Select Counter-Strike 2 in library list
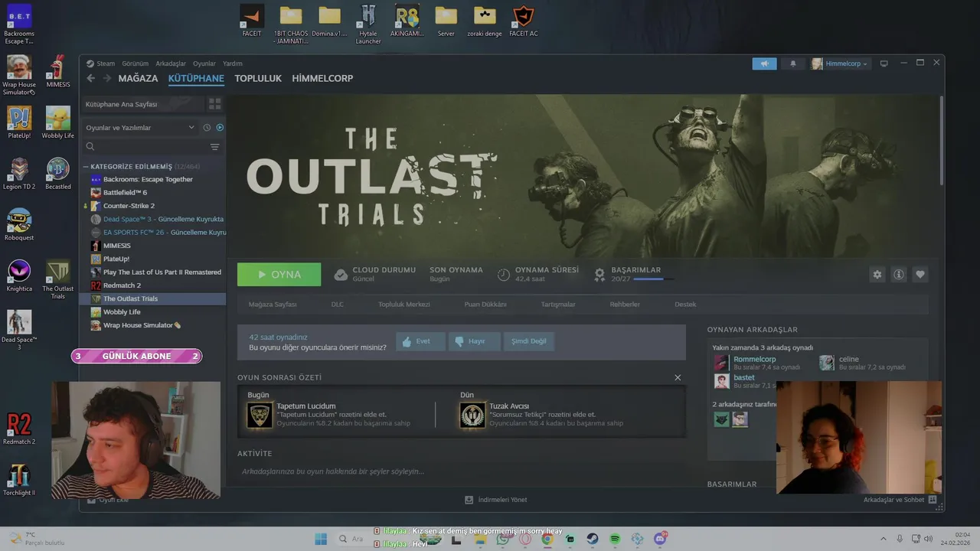 pos(153,206)
